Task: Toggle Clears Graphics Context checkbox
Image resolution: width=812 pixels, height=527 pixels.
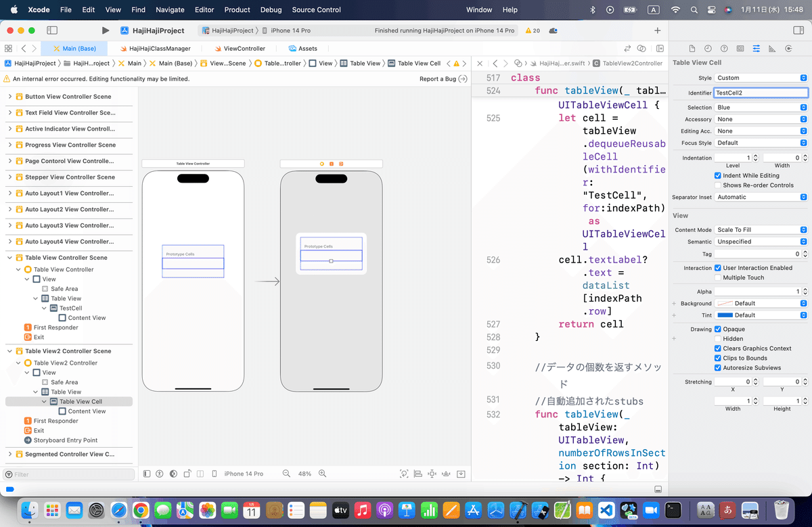Action: (718, 348)
